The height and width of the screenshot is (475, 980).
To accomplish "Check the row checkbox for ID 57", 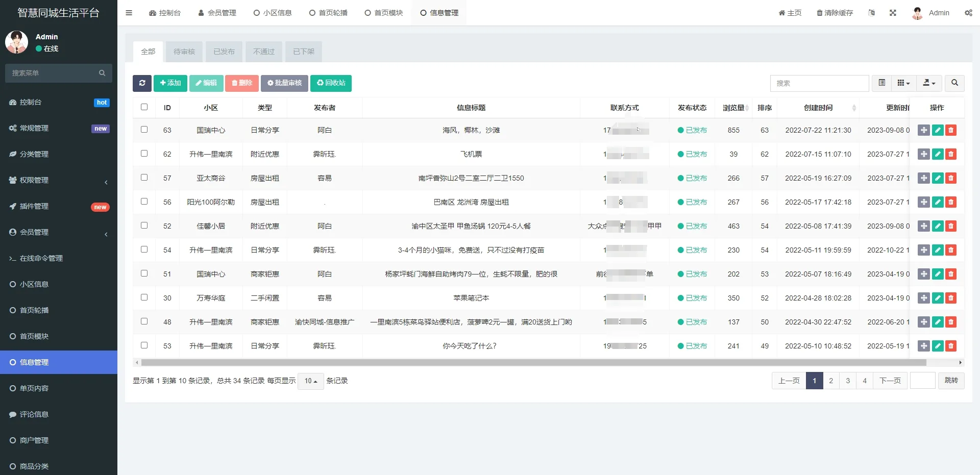I will tap(144, 177).
